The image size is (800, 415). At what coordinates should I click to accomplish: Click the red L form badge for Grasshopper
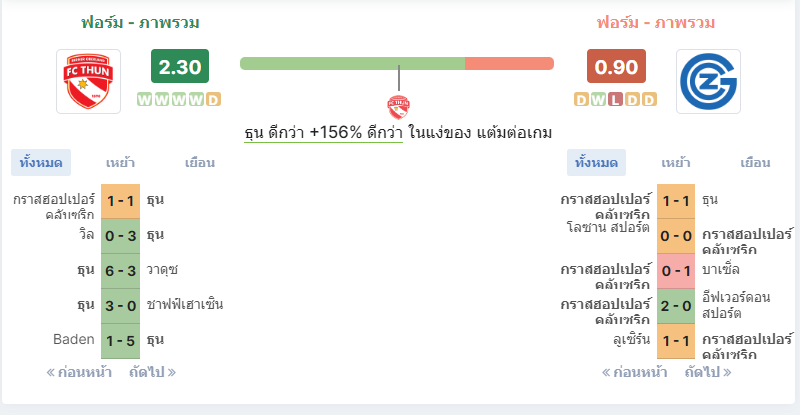615,100
